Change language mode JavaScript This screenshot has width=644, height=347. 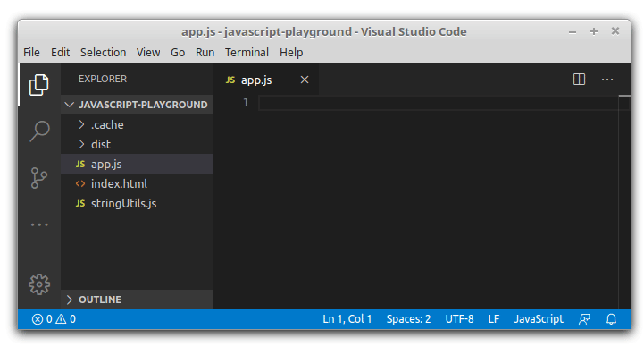(x=539, y=319)
